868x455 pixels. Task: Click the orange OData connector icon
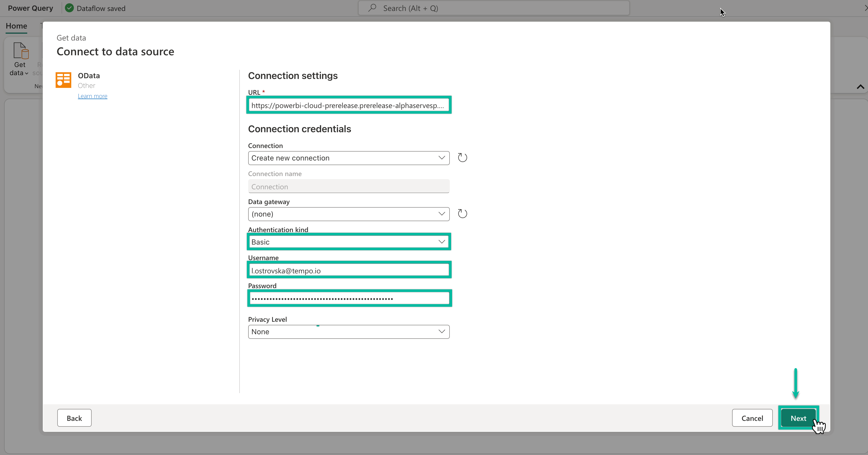coord(63,80)
